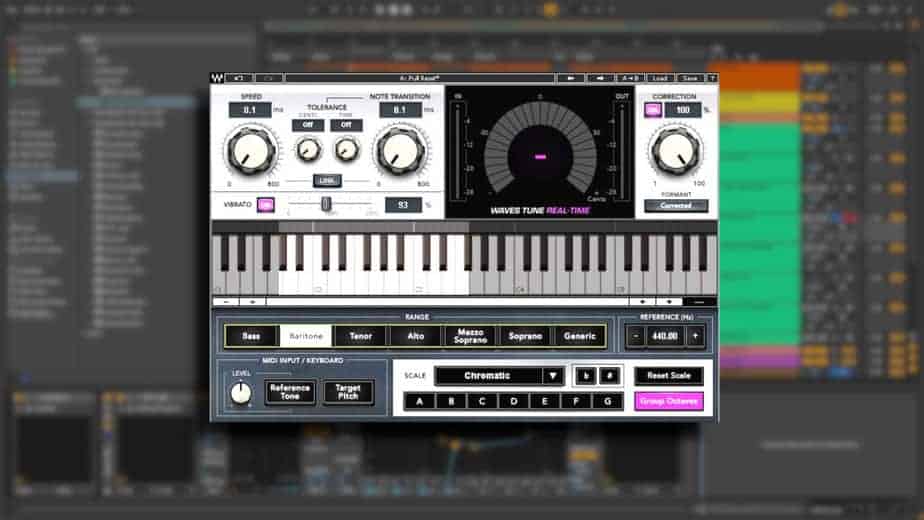924x520 pixels.
Task: Click the left scroll arrow below the keyboard
Action: [226, 301]
